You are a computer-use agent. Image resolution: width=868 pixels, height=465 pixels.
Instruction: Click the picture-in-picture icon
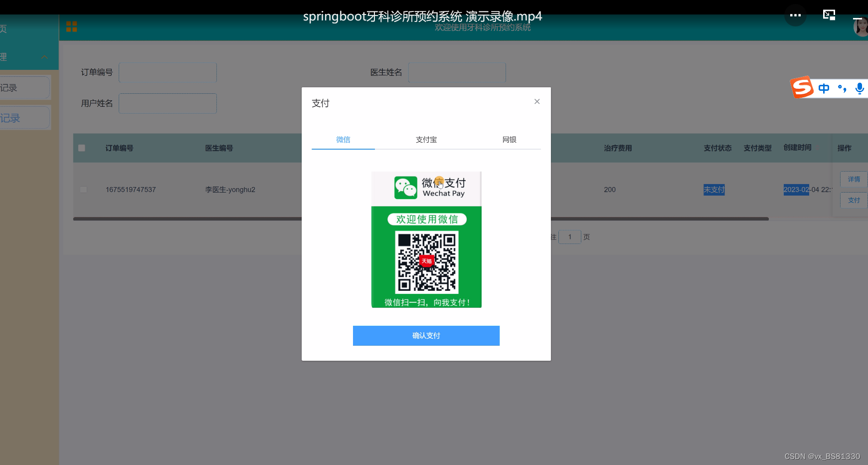click(829, 15)
